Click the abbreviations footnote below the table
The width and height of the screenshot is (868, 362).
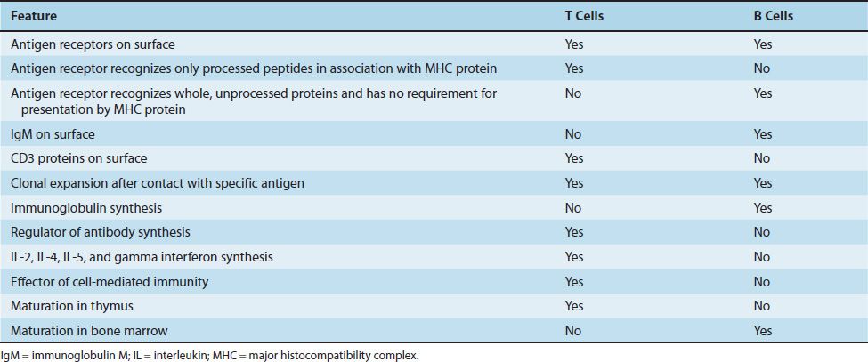pyautogui.click(x=209, y=355)
